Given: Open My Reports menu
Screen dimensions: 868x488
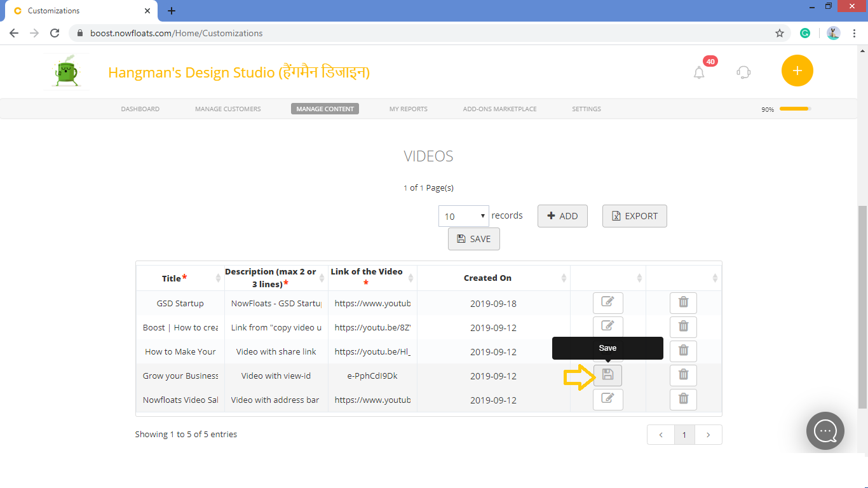Looking at the screenshot, I should [x=409, y=109].
